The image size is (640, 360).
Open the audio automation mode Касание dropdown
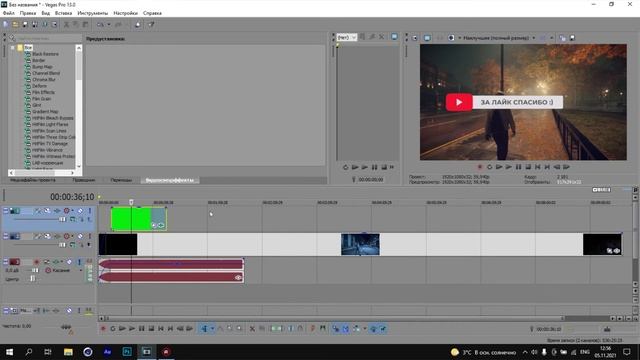[x=80, y=270]
